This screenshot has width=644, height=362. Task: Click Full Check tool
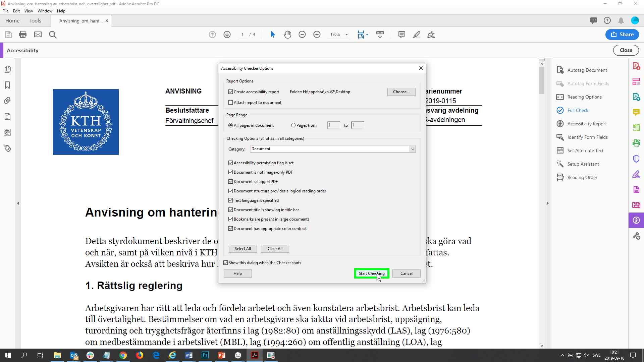point(573,110)
